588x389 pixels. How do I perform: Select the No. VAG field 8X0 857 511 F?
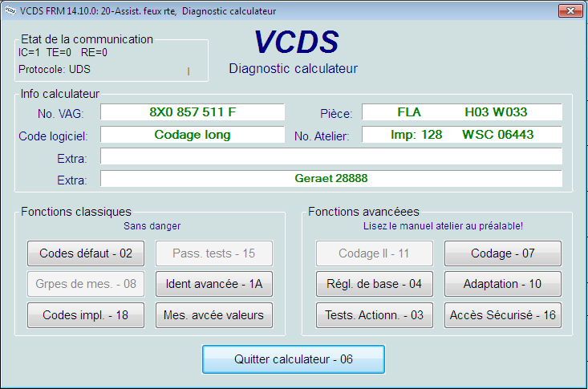[x=193, y=112]
